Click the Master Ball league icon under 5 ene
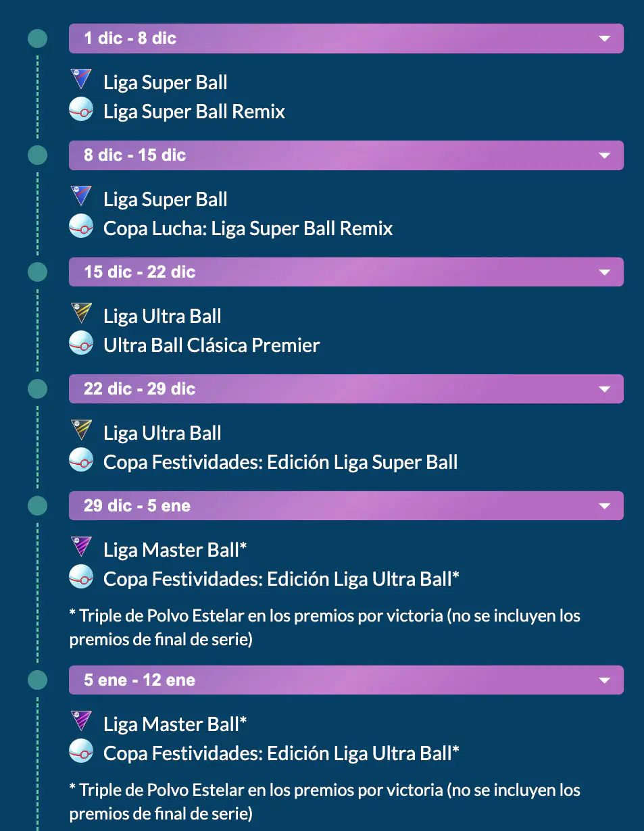 point(81,722)
